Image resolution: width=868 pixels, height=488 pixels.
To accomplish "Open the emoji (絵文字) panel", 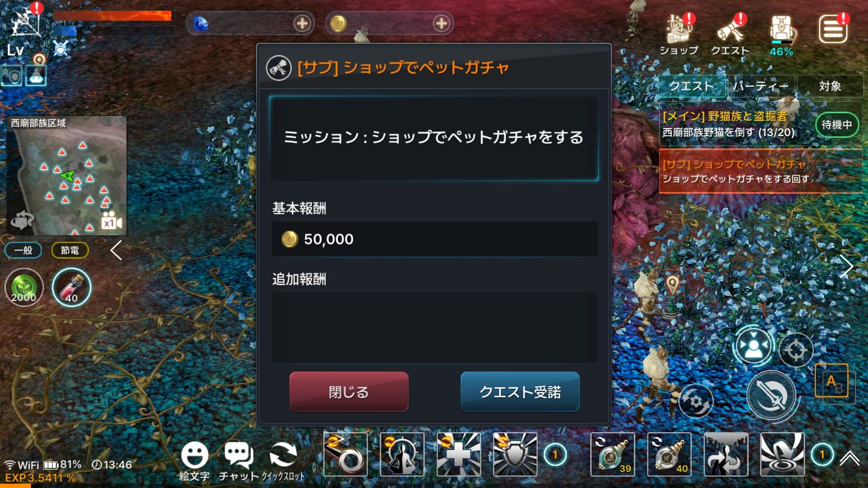I will pos(194,461).
